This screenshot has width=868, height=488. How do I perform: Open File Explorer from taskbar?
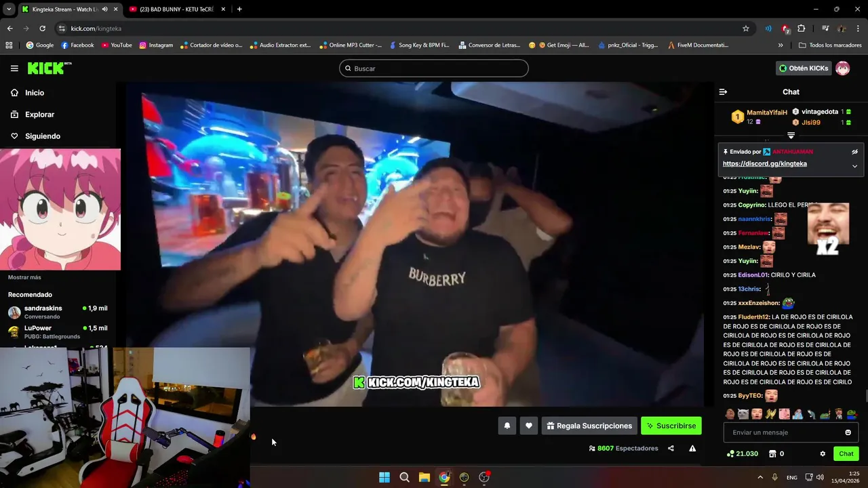[x=425, y=477]
